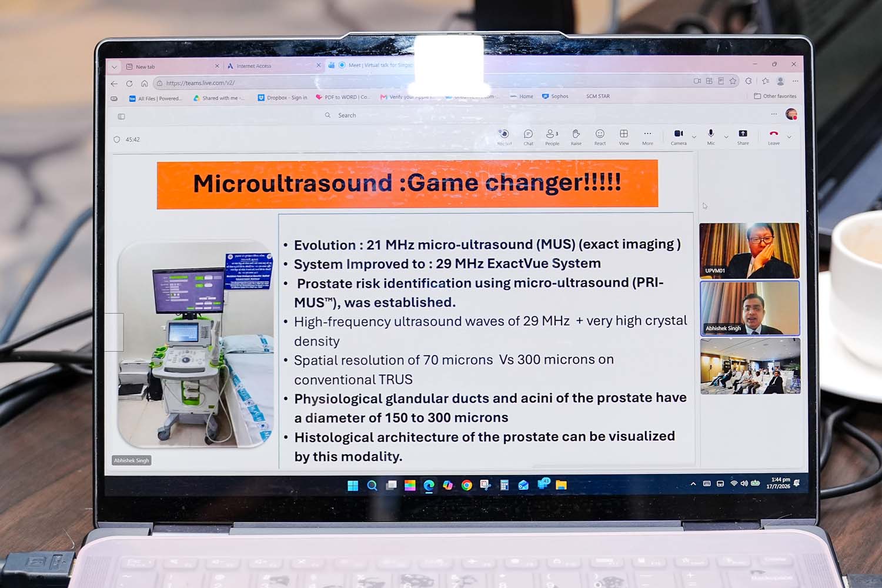
Task: Open the dropdown next to Leave
Action: click(x=789, y=137)
